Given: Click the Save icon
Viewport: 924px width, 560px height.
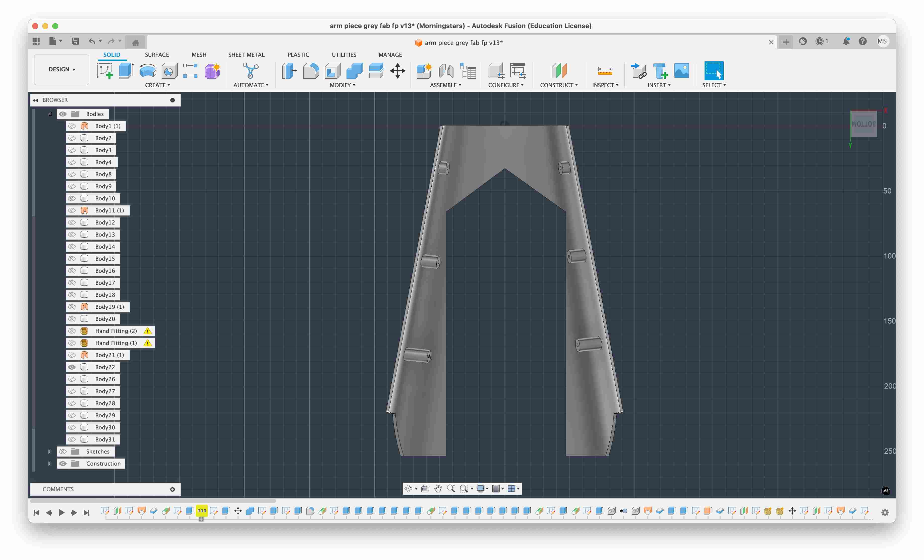Looking at the screenshot, I should click(75, 41).
